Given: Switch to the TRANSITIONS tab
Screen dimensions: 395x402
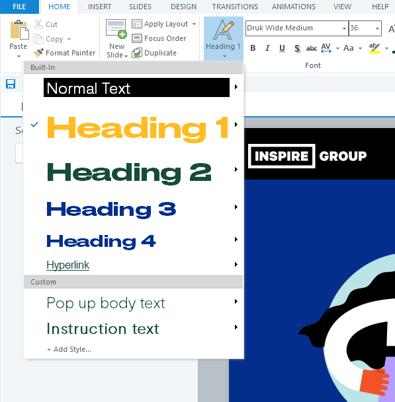Looking at the screenshot, I should (235, 7).
